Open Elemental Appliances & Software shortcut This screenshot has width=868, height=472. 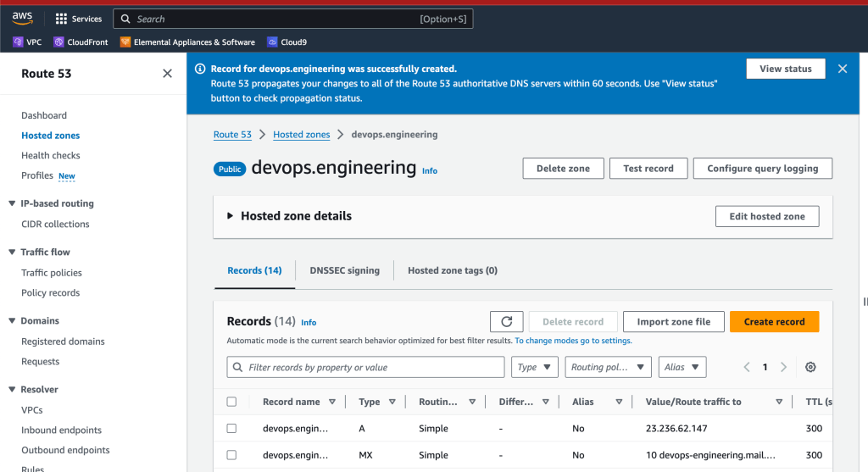[187, 42]
